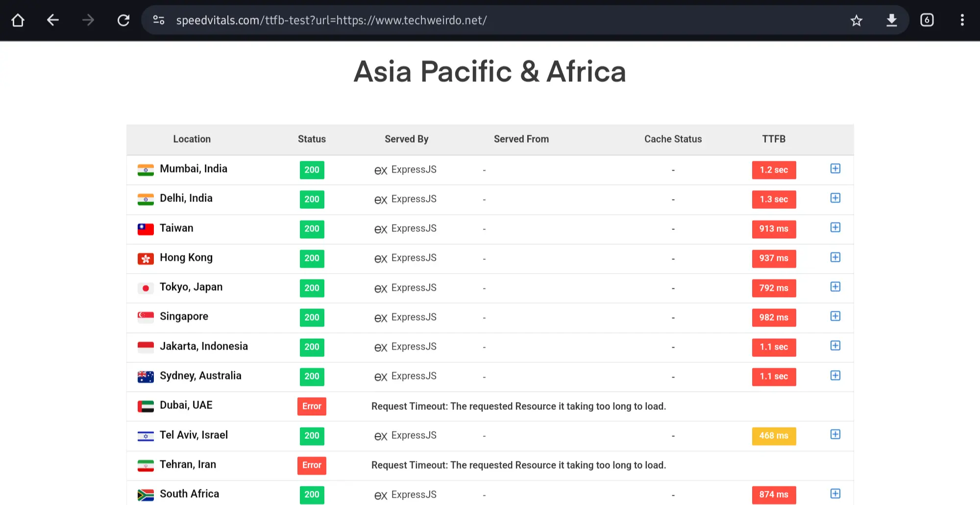
Task: Click the Served By column header
Action: (x=406, y=139)
